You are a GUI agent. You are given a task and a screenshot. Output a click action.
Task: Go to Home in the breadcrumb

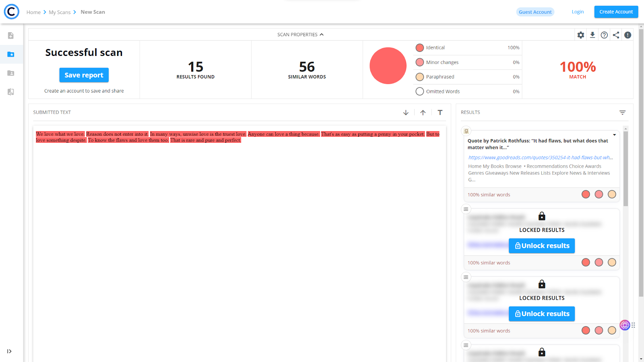(x=33, y=12)
